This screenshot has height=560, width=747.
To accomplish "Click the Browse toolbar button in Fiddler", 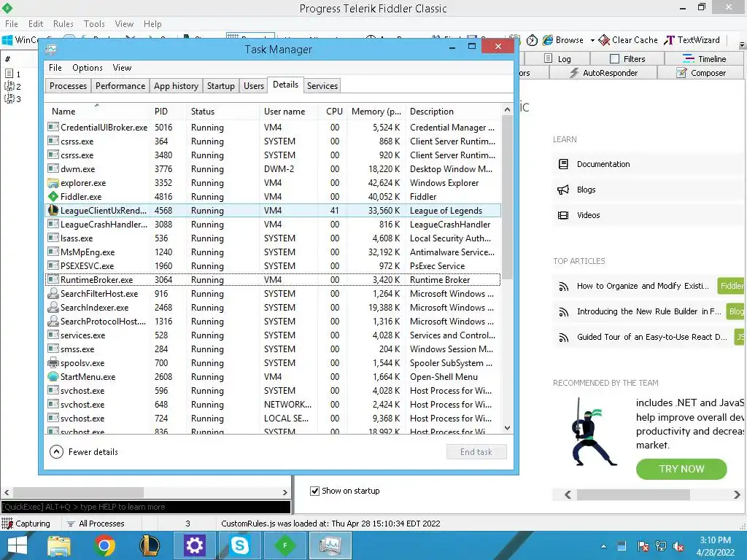I will (562, 40).
